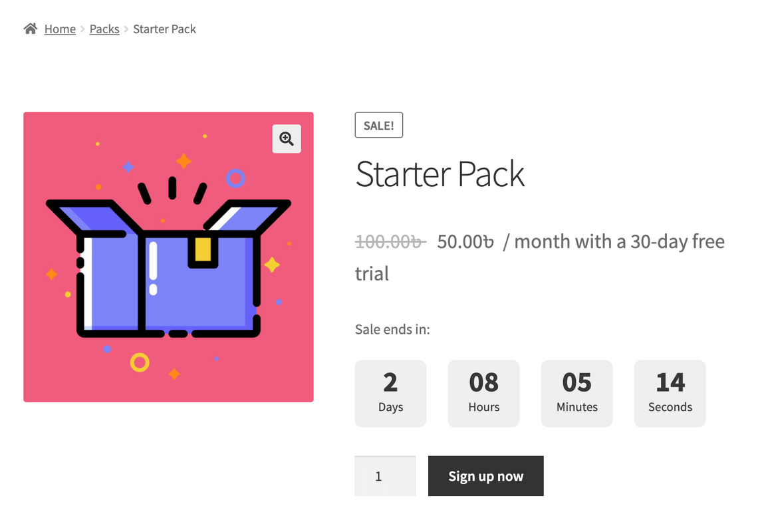Click the crossed-out 100.00 price
The image size is (766, 532).
pyautogui.click(x=390, y=241)
